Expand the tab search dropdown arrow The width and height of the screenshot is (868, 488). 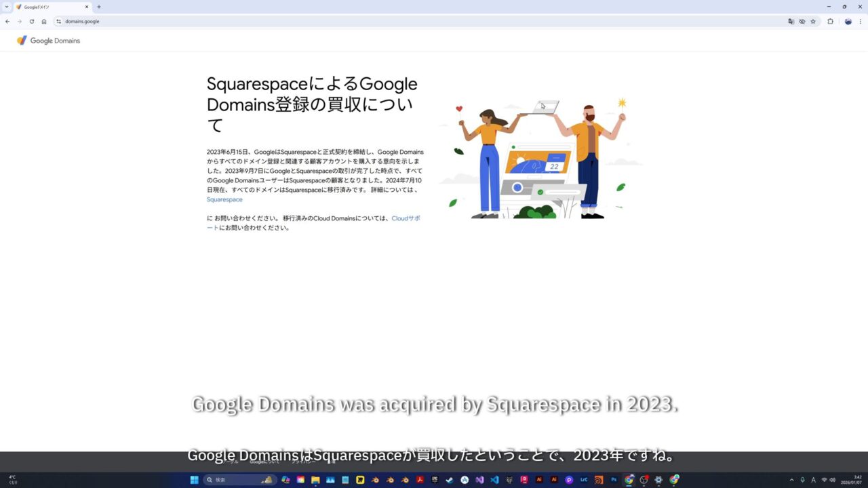click(6, 7)
